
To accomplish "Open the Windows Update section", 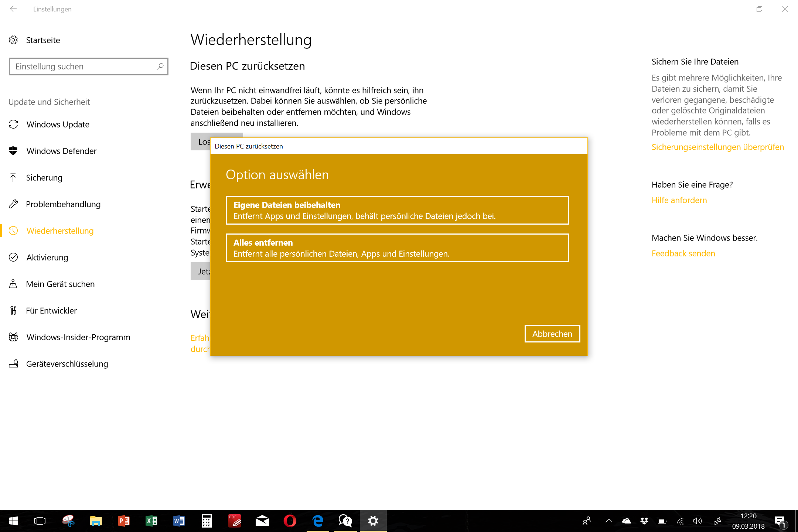I will coord(58,124).
